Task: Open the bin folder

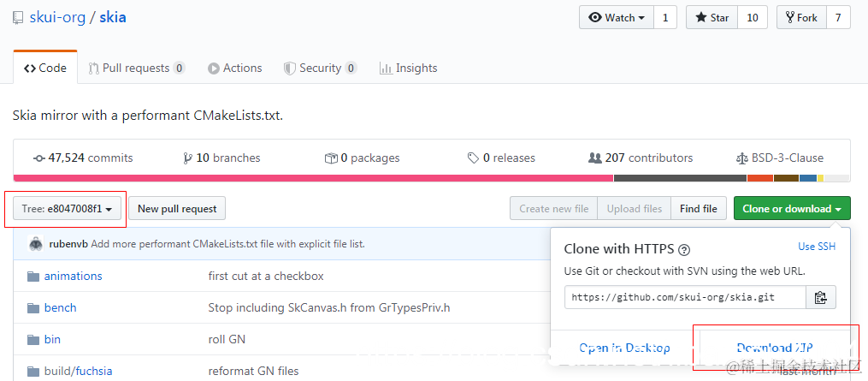Action: click(52, 339)
